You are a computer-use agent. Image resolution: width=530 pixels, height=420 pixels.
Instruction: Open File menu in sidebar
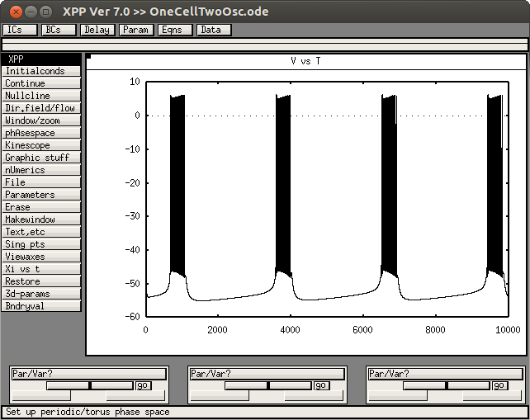tap(41, 182)
